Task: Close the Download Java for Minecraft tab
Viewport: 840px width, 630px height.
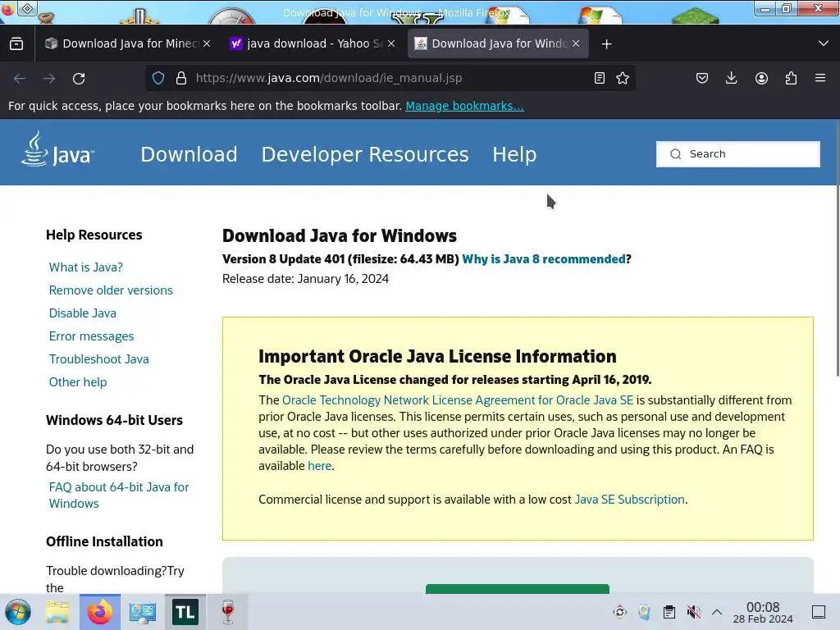Action: [207, 44]
